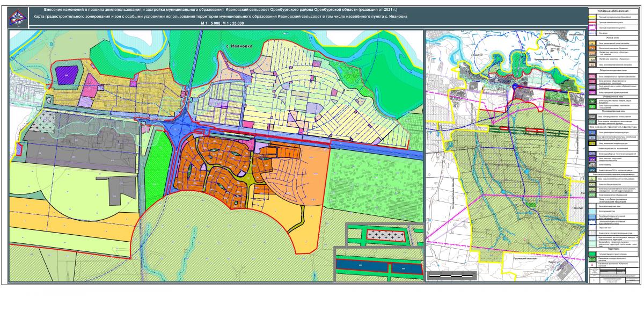Click the map scale text 'М 1 : 5 000'

(211, 24)
